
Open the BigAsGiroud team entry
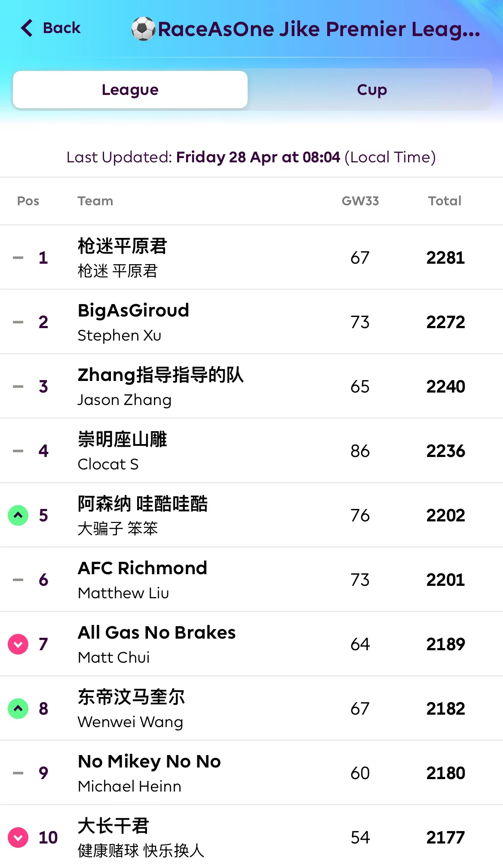[x=133, y=311]
